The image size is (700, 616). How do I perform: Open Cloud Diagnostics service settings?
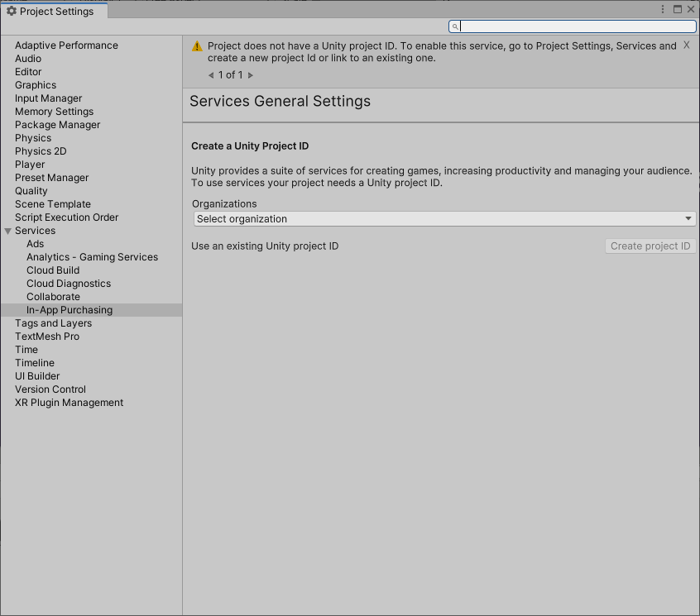(69, 284)
